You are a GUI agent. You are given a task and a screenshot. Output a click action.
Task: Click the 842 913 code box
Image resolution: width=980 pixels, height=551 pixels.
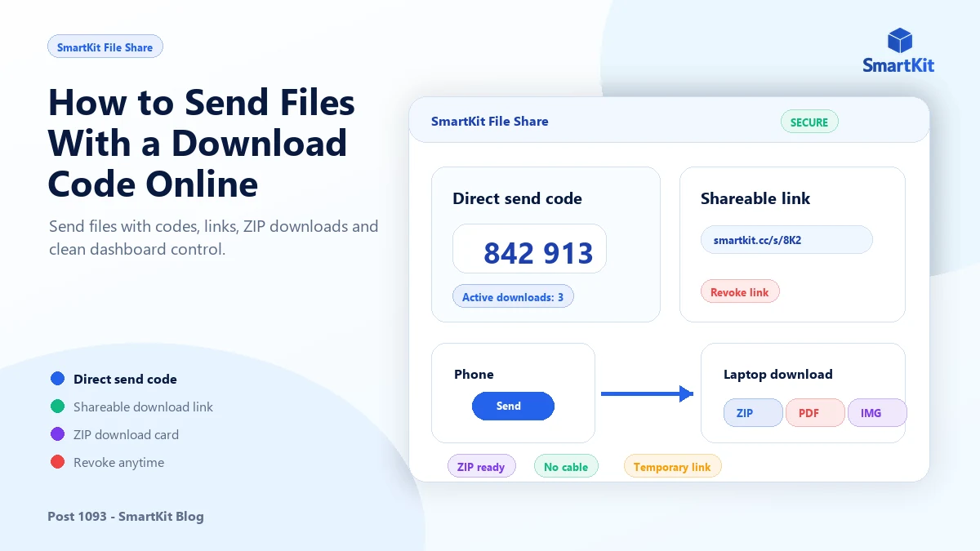tap(529, 249)
